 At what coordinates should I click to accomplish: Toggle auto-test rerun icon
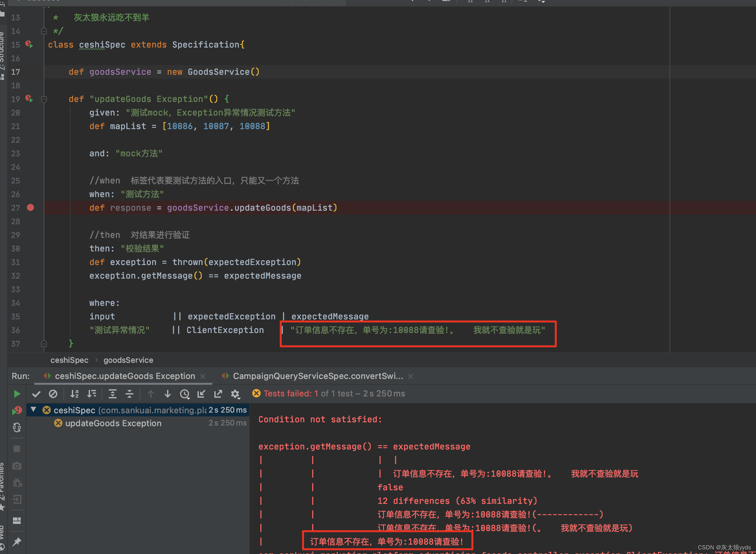(17, 427)
